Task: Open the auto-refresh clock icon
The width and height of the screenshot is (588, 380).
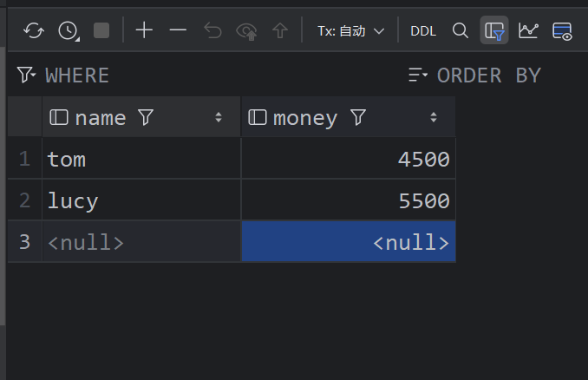Action: [x=69, y=30]
